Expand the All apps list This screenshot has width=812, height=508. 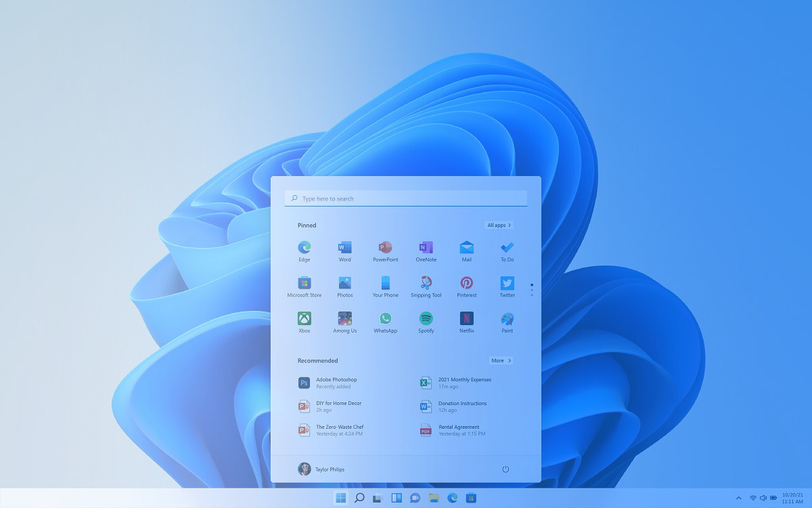click(499, 225)
